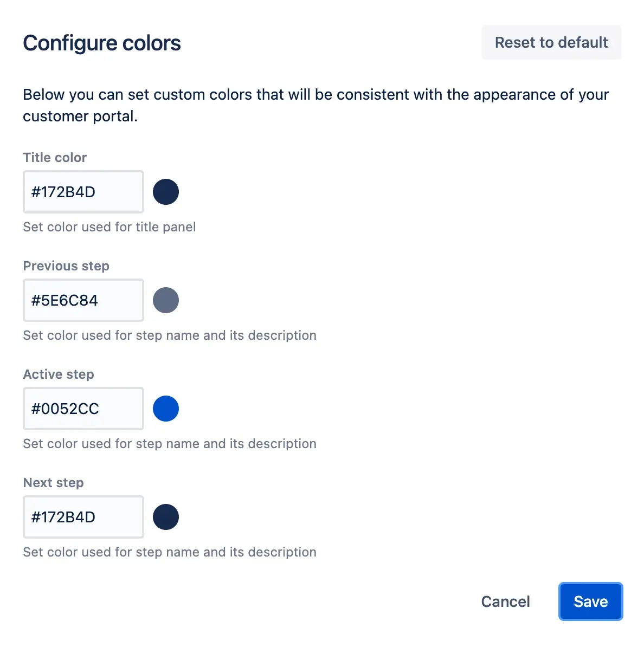The image size is (644, 647).
Task: Select the Next step #172B4D input
Action: 82,516
